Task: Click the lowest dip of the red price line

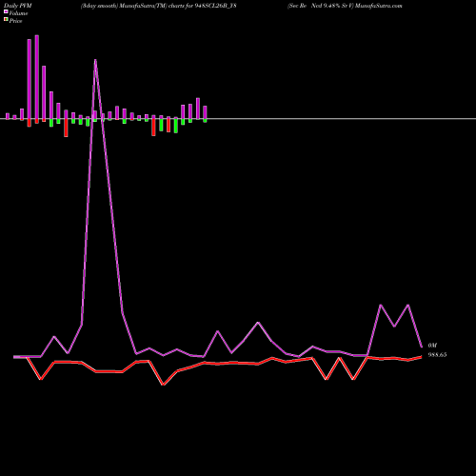Action: 163,385
